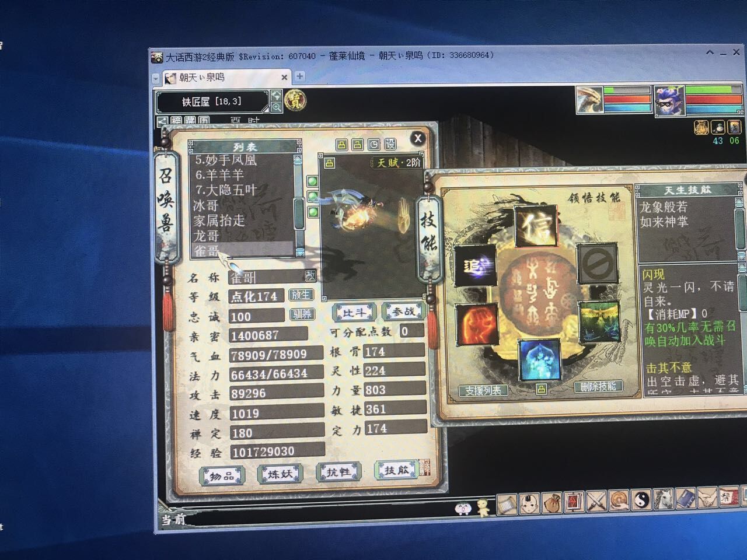This screenshot has height=560, width=747.
Task: Click the round gold 宝 treasure icon
Action: click(295, 100)
